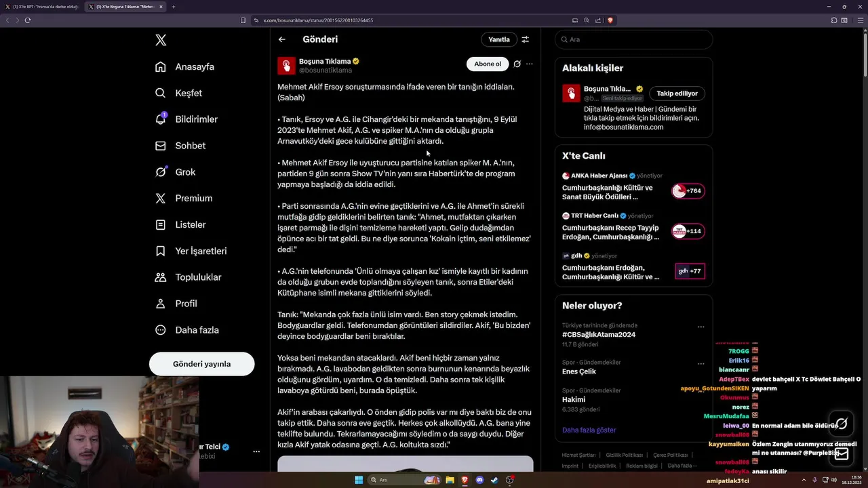Open Grok from the sidebar
This screenshot has width=868, height=488.
point(175,172)
